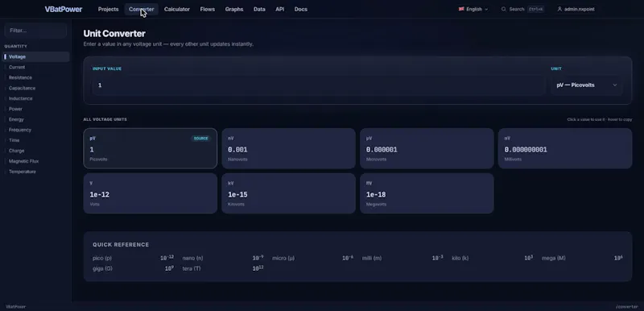Click VBatPower text in status bar
Image resolution: width=644 pixels, height=311 pixels.
click(x=15, y=307)
